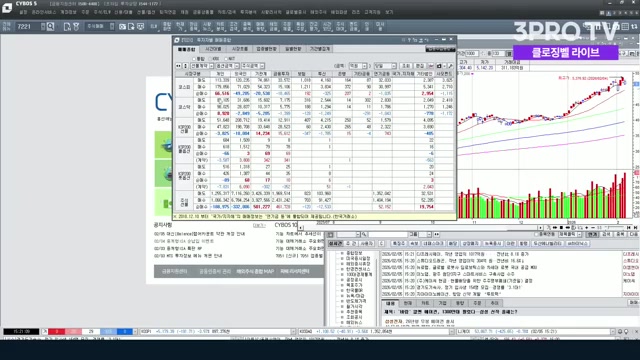Click the jump-to-start icon under the chart
Image resolution: width=640 pixels, height=360 pixels.
(629, 227)
